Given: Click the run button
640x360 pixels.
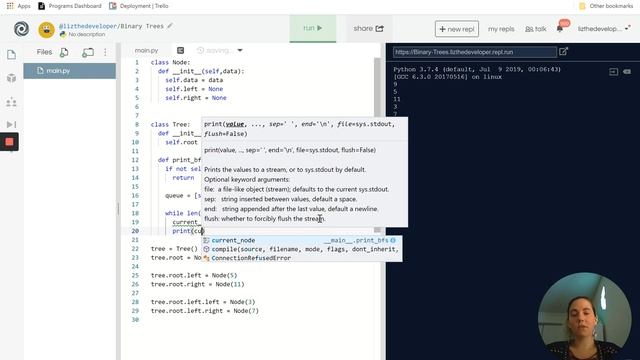Looking at the screenshot, I should pos(313,28).
